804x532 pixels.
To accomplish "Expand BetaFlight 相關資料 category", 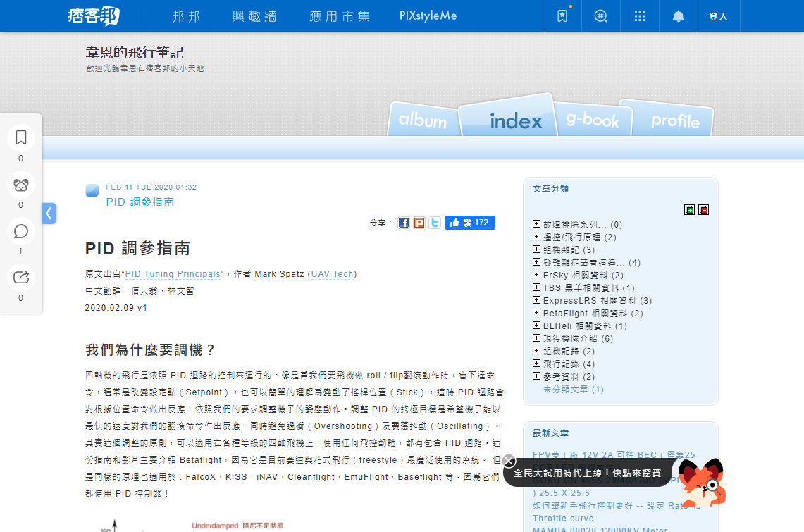I will pos(536,313).
